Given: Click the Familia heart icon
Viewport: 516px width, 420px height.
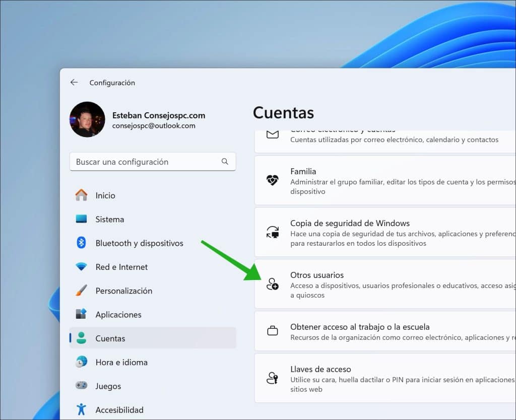Looking at the screenshot, I should (x=273, y=180).
